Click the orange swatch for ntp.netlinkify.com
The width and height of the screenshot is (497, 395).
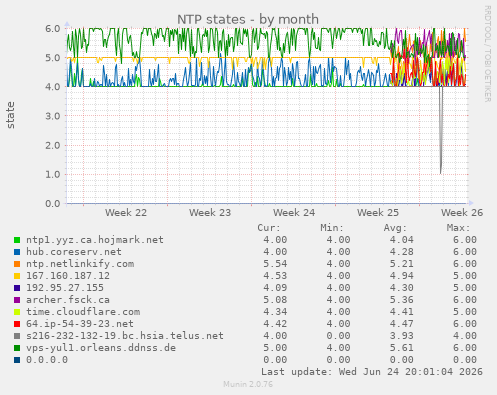click(17, 264)
